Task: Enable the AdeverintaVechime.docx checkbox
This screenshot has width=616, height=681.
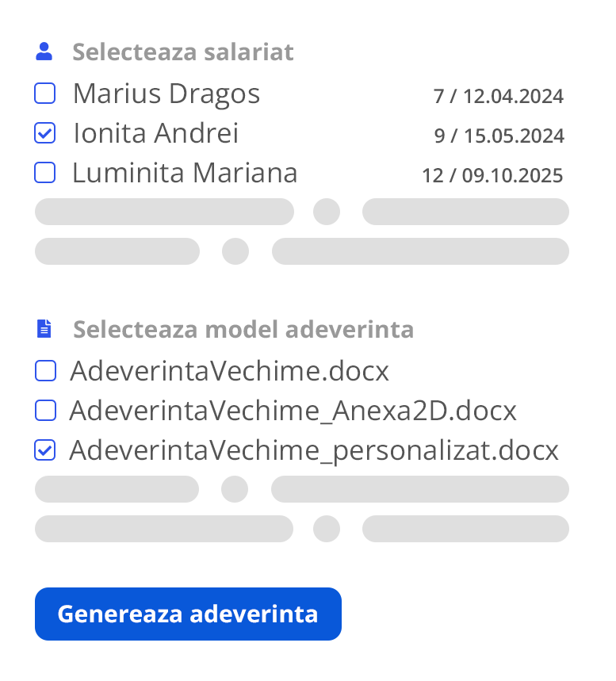Action: pos(45,370)
